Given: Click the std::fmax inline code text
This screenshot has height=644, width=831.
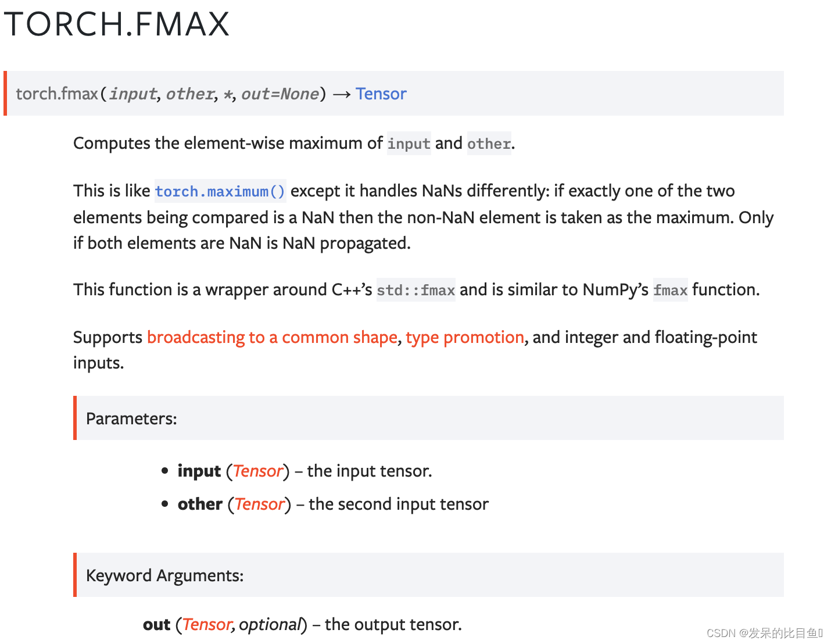Looking at the screenshot, I should click(x=415, y=290).
